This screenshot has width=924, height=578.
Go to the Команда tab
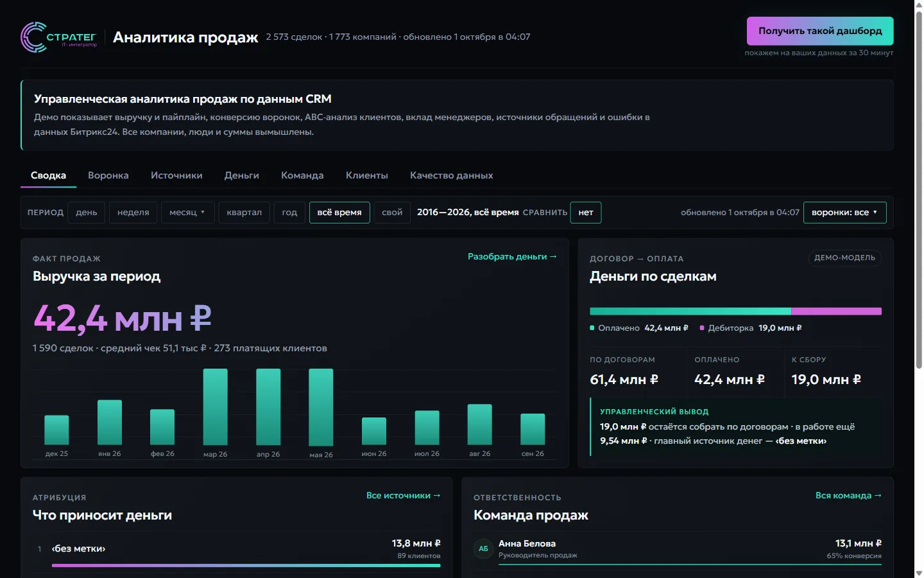point(302,175)
